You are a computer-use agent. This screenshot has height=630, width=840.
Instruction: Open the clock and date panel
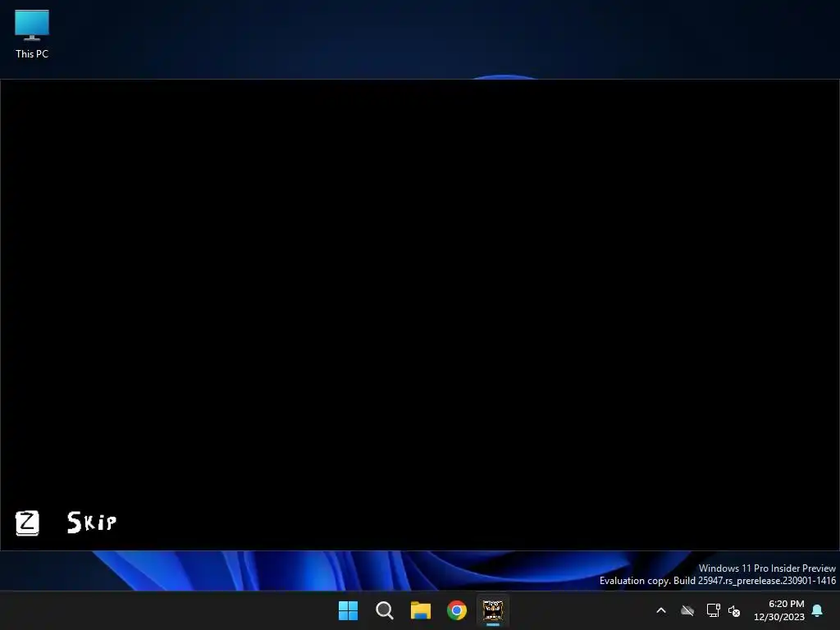pos(779,610)
